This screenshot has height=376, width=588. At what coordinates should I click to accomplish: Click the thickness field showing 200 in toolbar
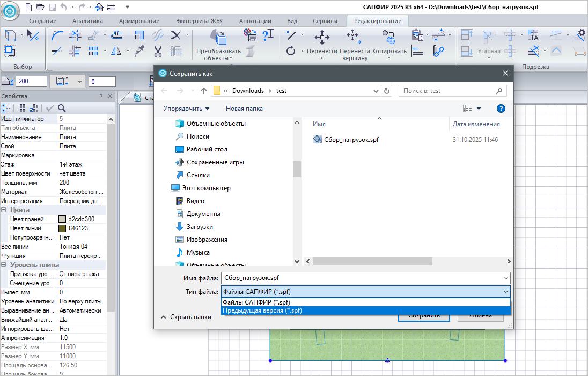click(x=32, y=82)
